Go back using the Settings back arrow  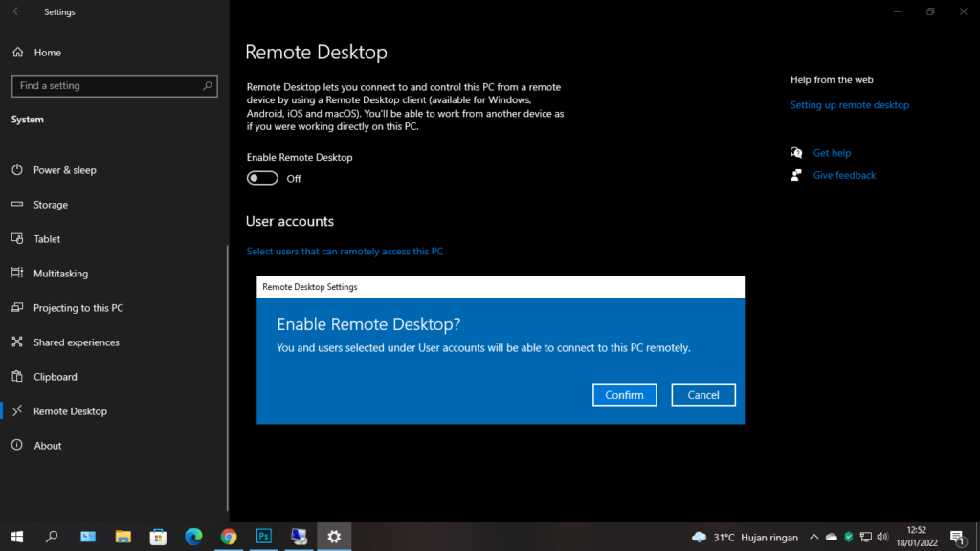point(17,12)
